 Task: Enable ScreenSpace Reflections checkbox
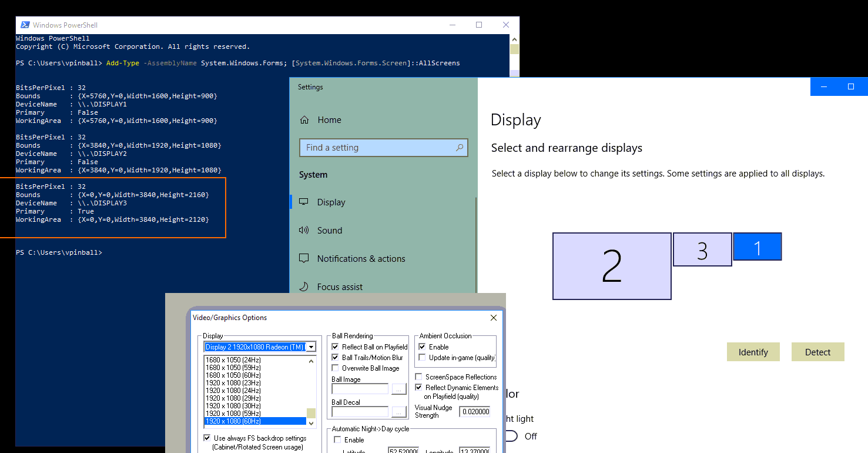[x=419, y=377]
